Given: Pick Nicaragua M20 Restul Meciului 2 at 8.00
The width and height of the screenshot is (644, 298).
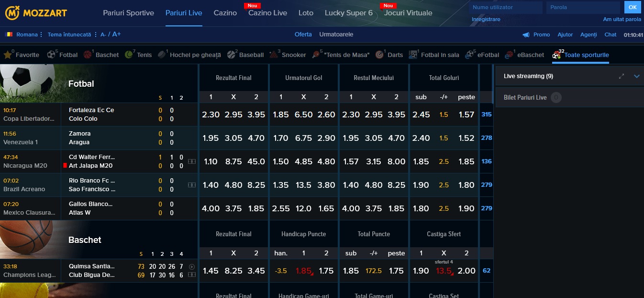Looking at the screenshot, I should point(396,161).
